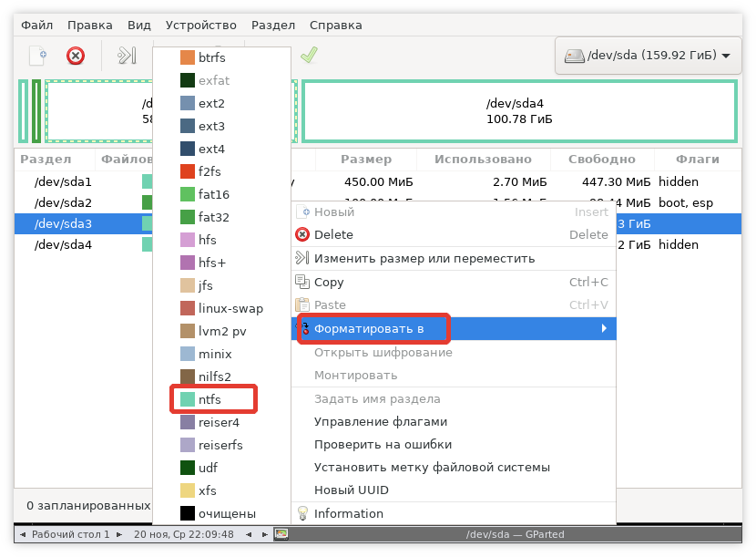Expand the Форматировать в submenu arrow
756x557 pixels.
coord(604,328)
